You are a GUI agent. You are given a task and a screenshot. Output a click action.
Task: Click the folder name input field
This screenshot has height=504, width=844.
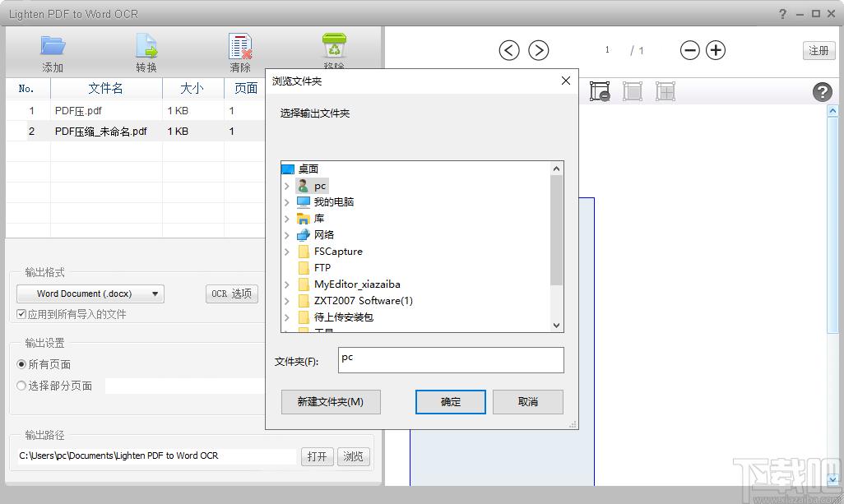[x=451, y=360]
